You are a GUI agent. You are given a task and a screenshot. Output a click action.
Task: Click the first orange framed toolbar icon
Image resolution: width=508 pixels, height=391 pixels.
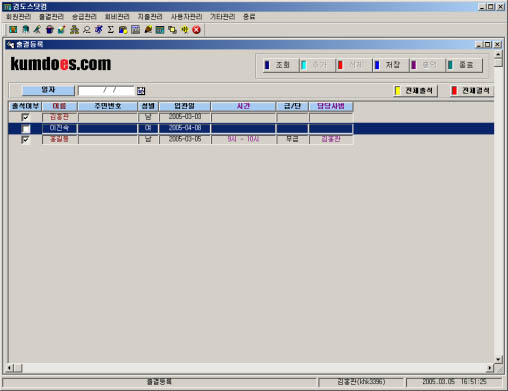pos(13,30)
